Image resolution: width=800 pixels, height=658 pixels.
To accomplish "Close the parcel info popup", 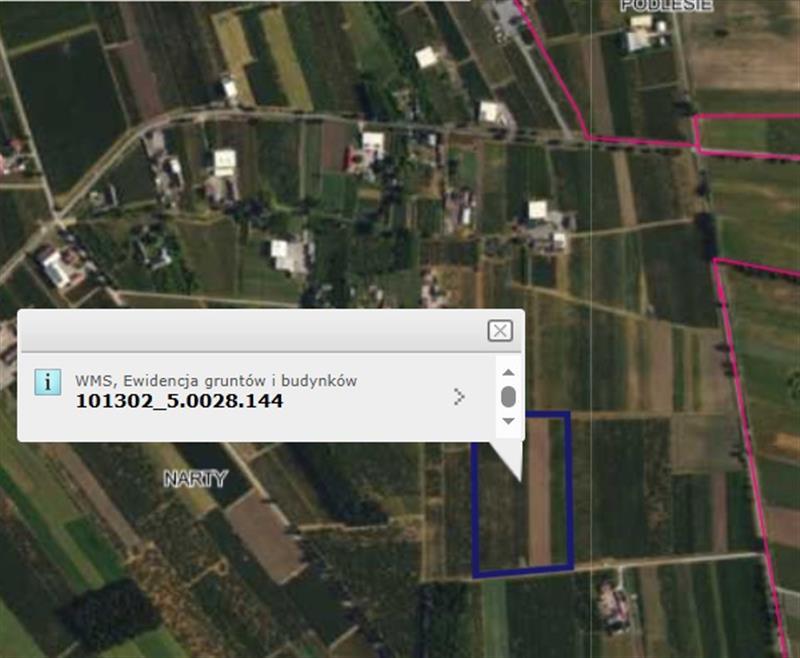I will (x=500, y=331).
